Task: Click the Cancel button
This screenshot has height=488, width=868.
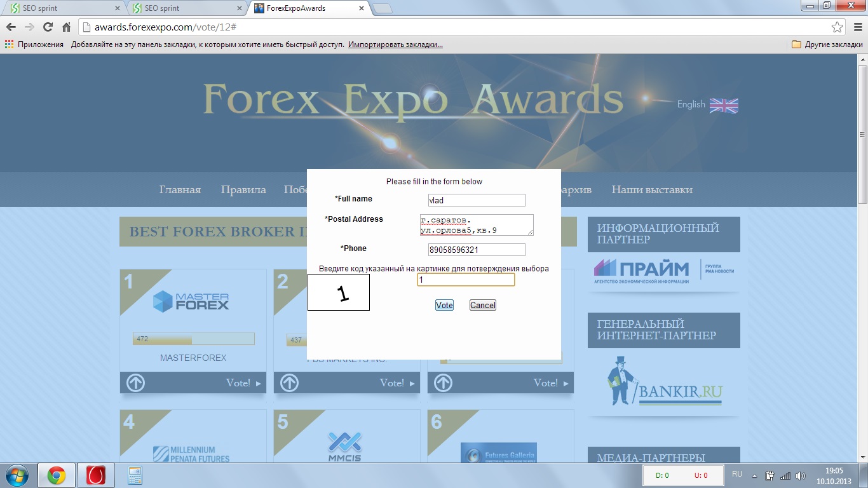Action: pos(482,305)
